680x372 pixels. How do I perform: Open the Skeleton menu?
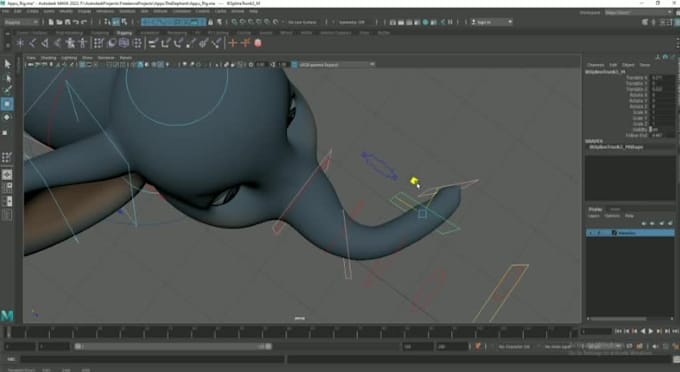[127, 11]
